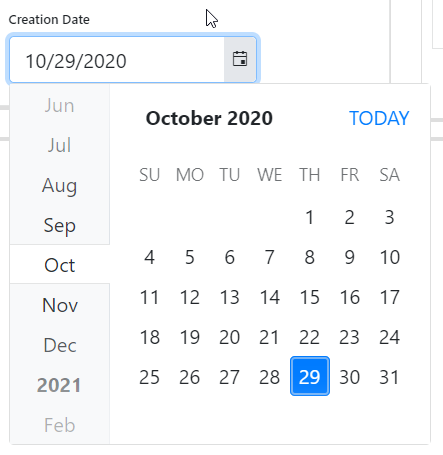Screen dimensions: 443x455
Task: Select year 2021 in the navigator
Action: pyautogui.click(x=59, y=385)
